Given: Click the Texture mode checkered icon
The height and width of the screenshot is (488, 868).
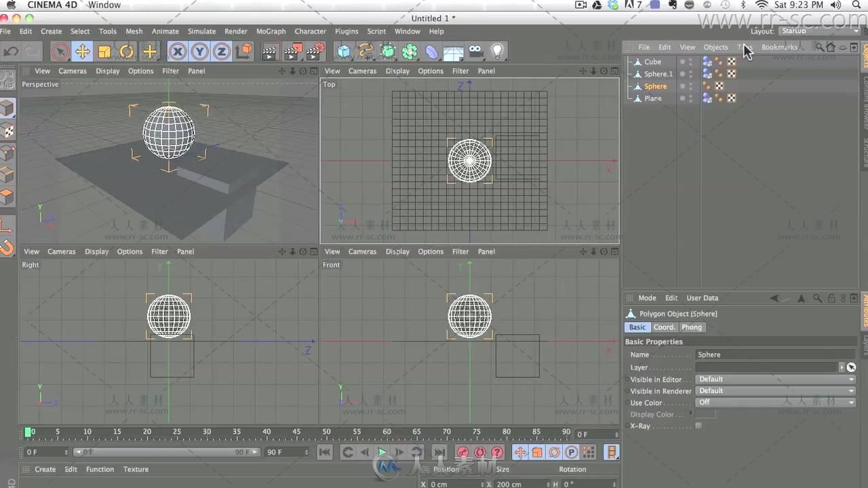Looking at the screenshot, I should coord(7,131).
